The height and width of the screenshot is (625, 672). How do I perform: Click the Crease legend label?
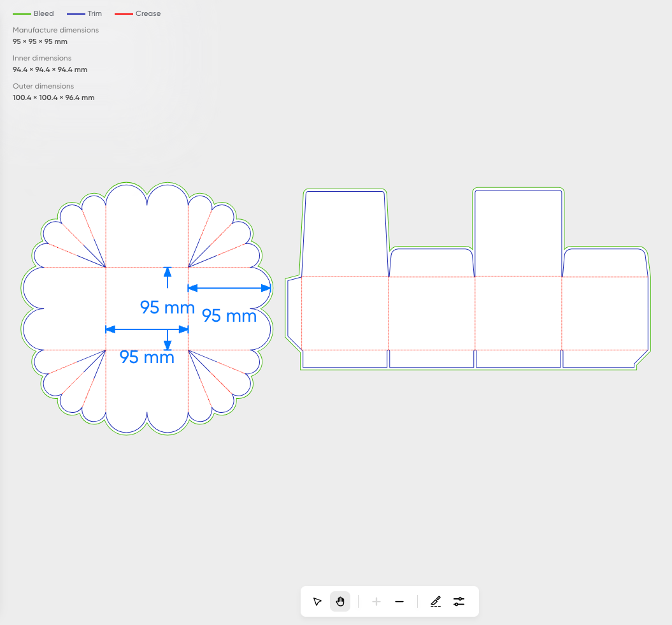click(148, 13)
